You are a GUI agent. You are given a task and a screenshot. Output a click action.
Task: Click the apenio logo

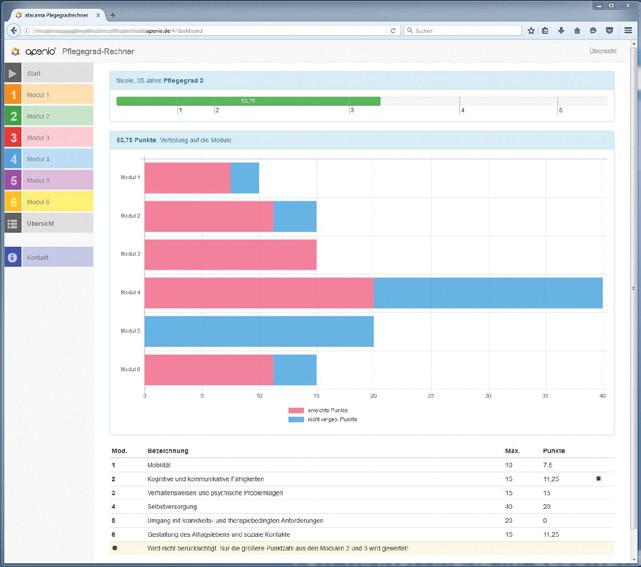pos(33,51)
